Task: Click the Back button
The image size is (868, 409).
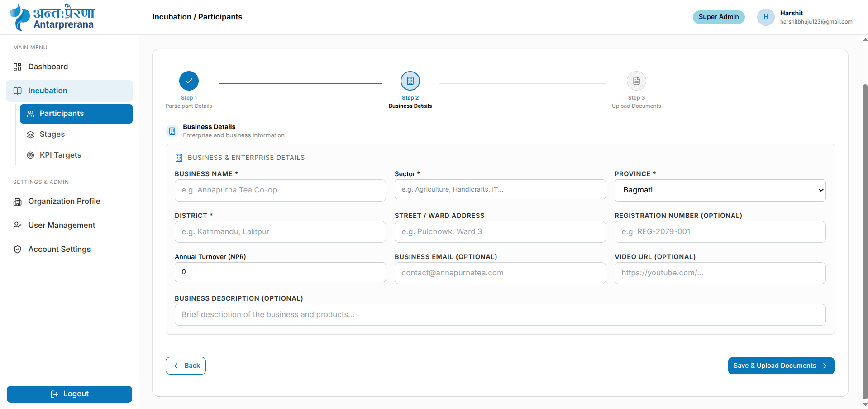Action: click(x=186, y=366)
